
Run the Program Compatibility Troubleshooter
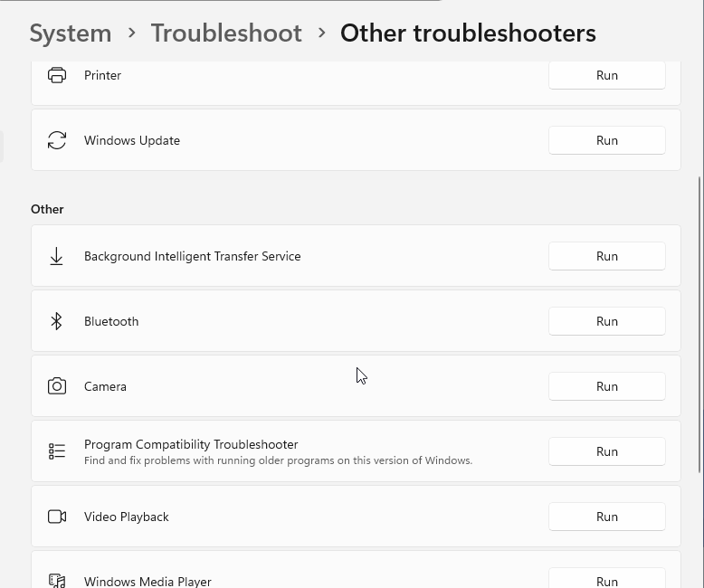click(x=607, y=451)
